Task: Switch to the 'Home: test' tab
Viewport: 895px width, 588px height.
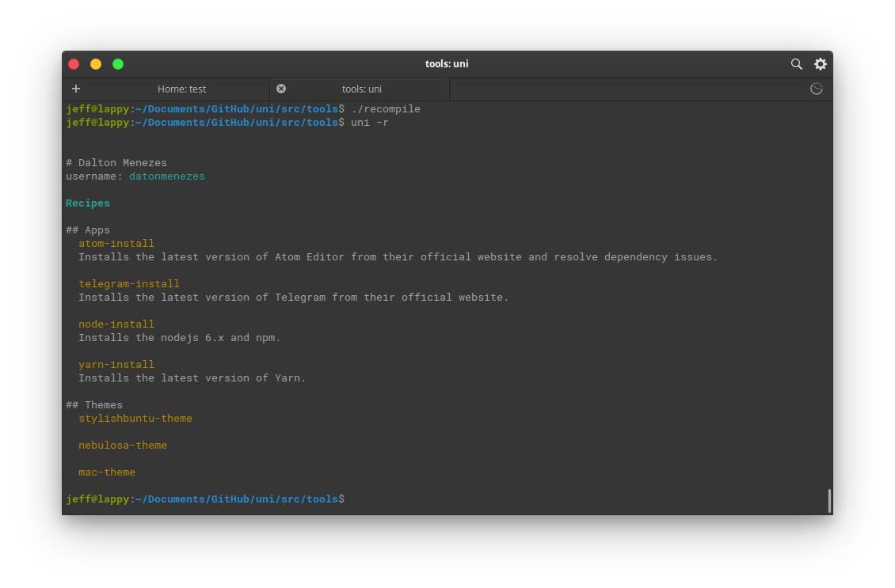Action: [181, 89]
